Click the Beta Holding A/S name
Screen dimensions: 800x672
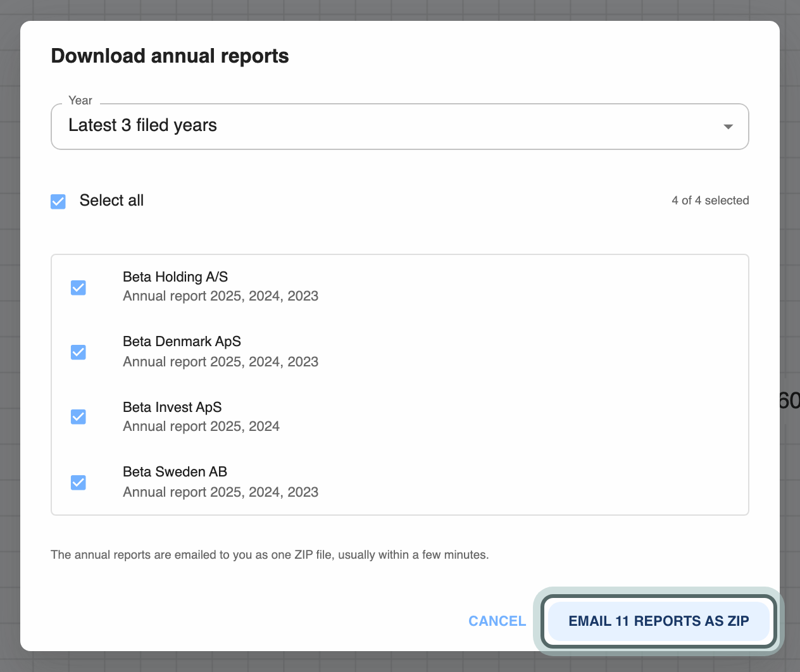pyautogui.click(x=175, y=277)
